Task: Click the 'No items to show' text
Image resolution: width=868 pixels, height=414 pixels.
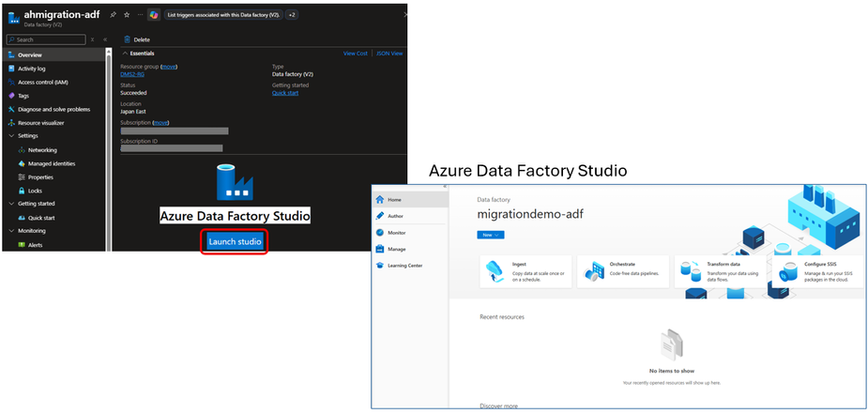Action: click(x=672, y=371)
